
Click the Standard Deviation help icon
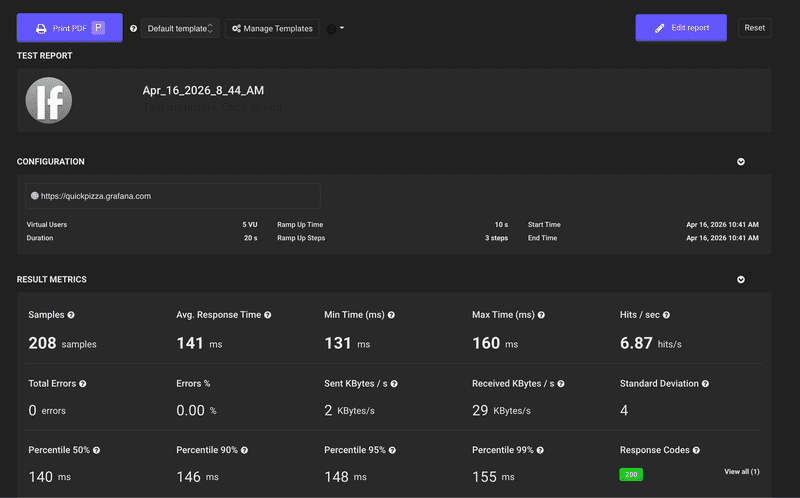(x=706, y=384)
